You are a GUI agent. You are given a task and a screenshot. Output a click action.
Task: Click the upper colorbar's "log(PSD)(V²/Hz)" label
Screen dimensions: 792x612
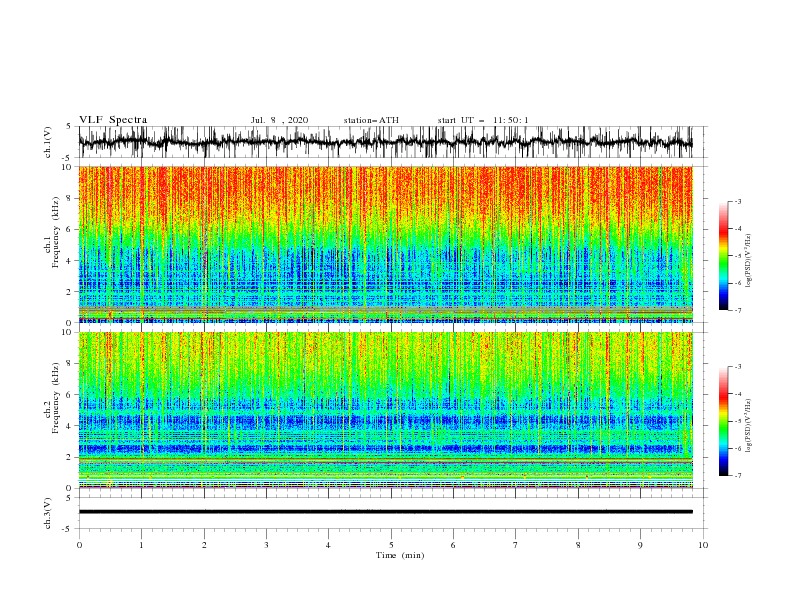749,261
